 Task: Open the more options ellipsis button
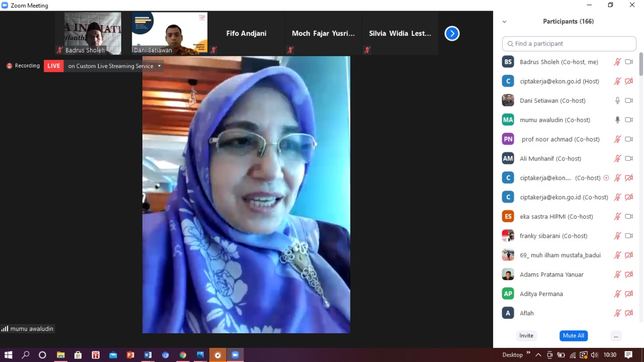615,336
